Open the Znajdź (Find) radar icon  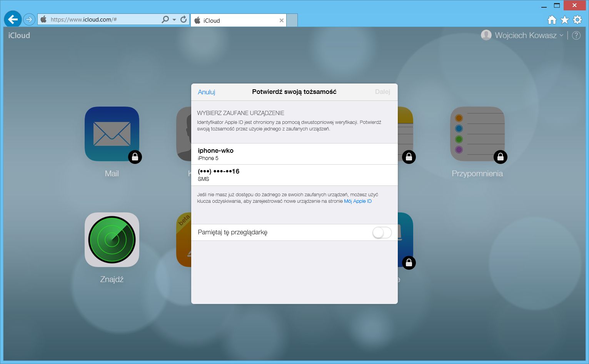[x=112, y=240]
